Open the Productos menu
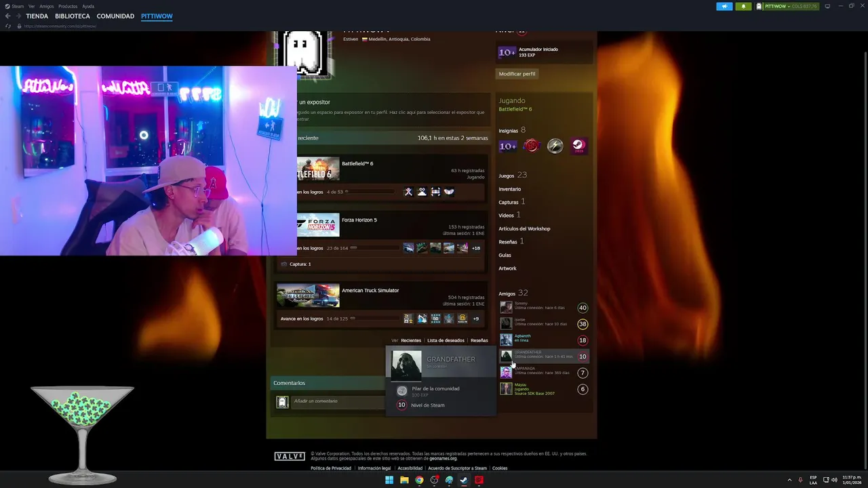868x488 pixels. 68,6
